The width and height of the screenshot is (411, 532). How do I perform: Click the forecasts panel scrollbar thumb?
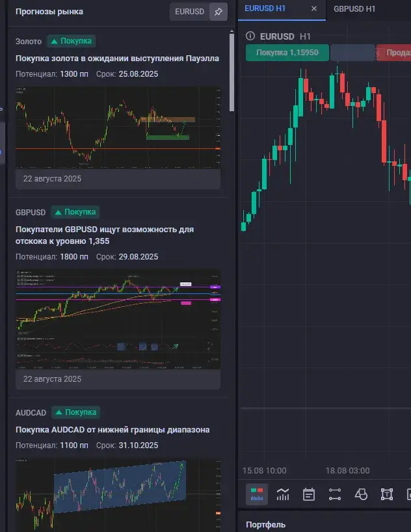[232, 72]
